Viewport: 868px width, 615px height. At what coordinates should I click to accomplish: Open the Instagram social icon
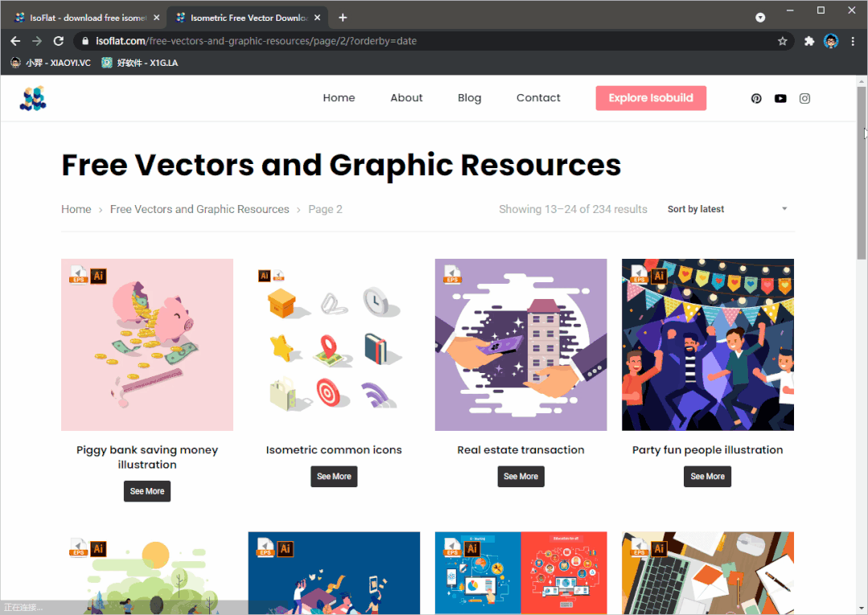pos(805,98)
